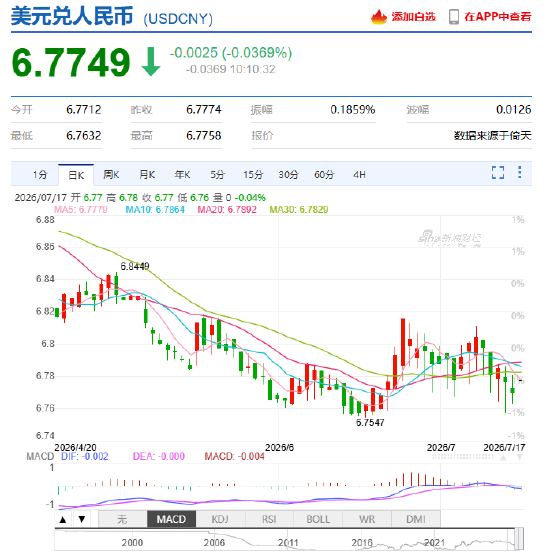Click the timeline range slider handle

(x=519, y=539)
